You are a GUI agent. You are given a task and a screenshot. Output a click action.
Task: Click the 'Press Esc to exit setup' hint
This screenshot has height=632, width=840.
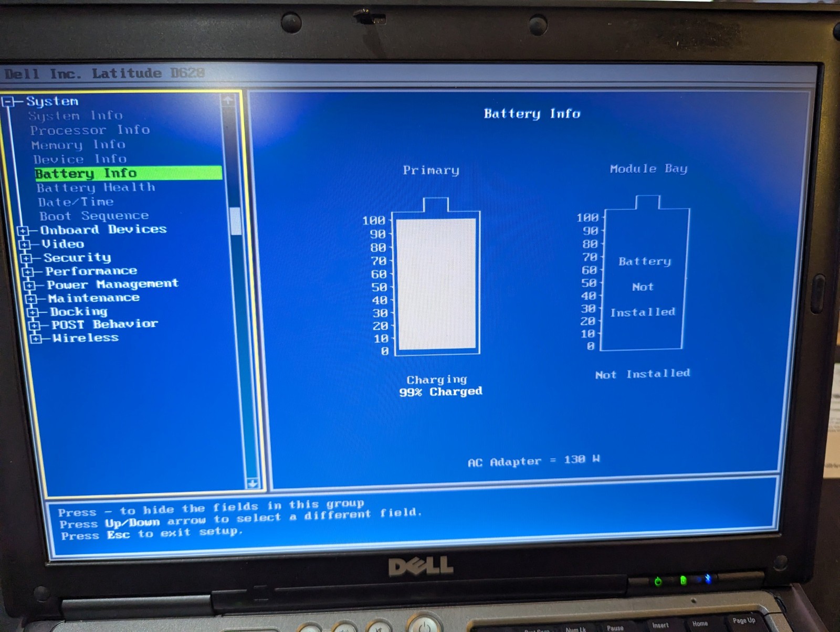click(x=151, y=534)
